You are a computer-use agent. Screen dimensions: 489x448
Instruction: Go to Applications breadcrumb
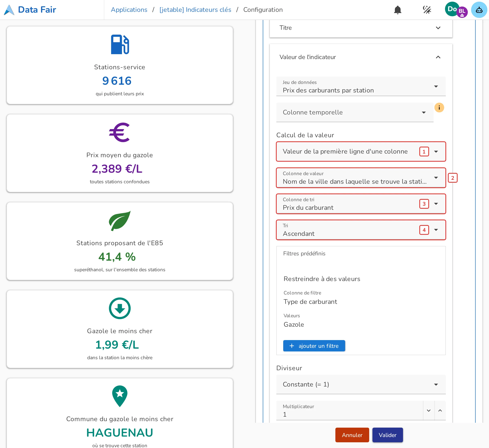[x=129, y=10]
